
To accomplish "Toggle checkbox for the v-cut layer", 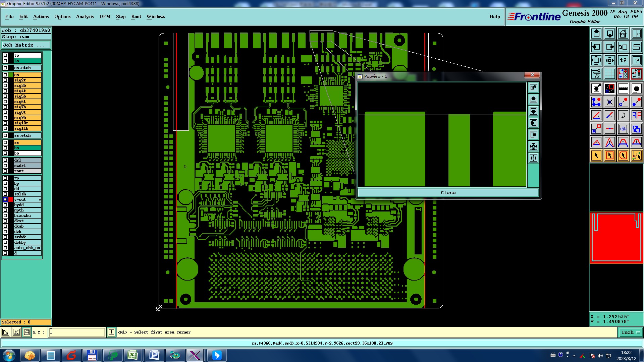I will pyautogui.click(x=5, y=199).
